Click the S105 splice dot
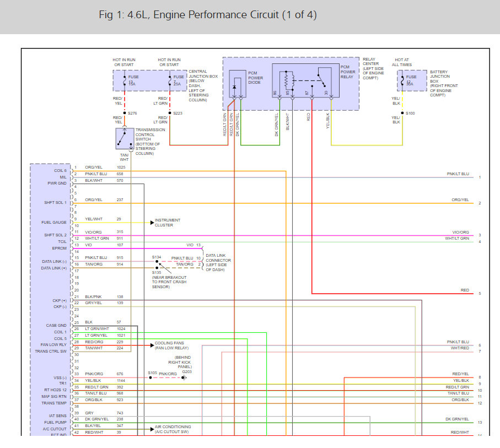500x448 pixels. coord(150,377)
